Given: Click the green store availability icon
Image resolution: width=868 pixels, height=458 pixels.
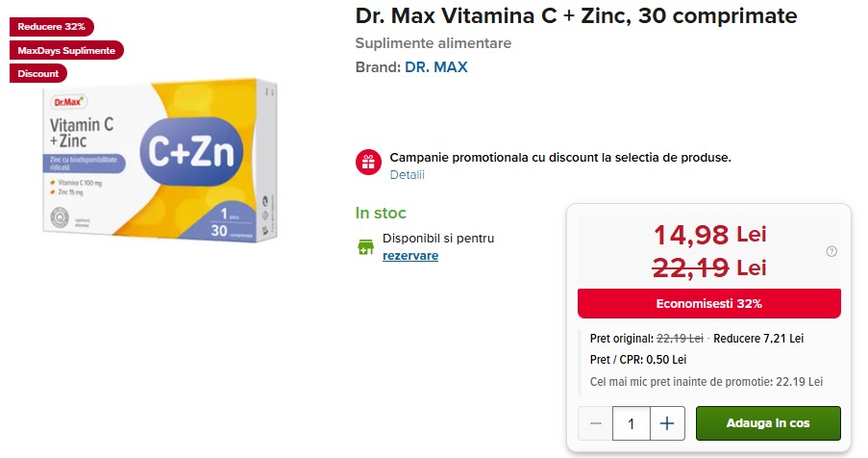Looking at the screenshot, I should 365,247.
